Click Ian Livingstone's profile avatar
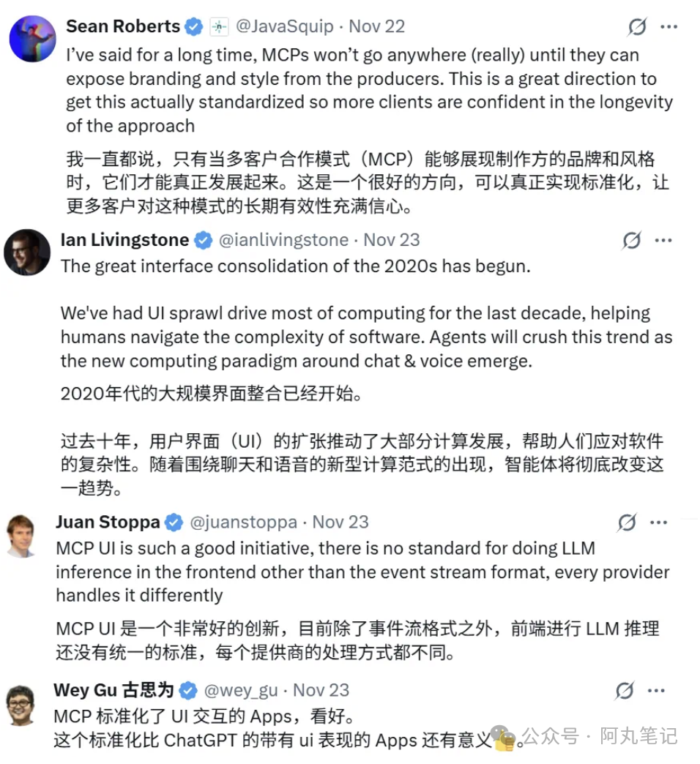 27,252
